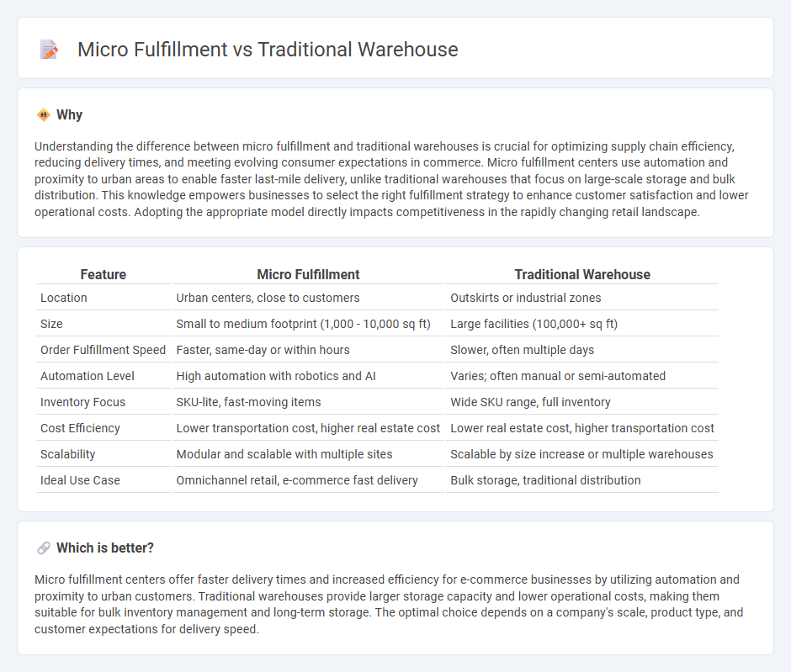
Task: Click the paragraph starting Micro fulfillment centers offer faster
Action: (389, 605)
